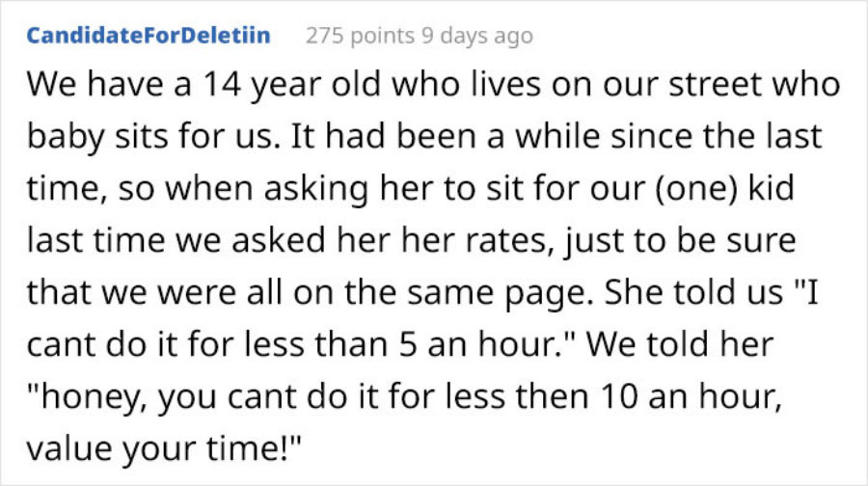Click the word 'points' beside 275
The width and height of the screenshot is (868, 486).
coord(383,36)
